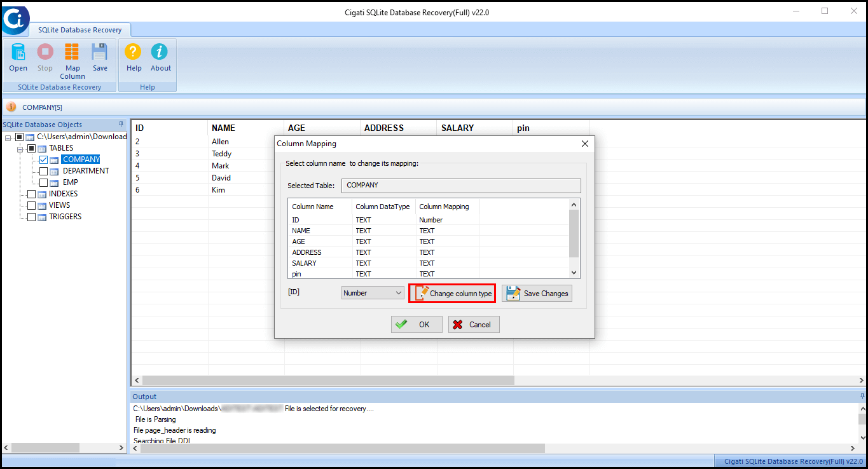Select the SALARY row in mapping list
This screenshot has width=868, height=469.
(x=429, y=263)
